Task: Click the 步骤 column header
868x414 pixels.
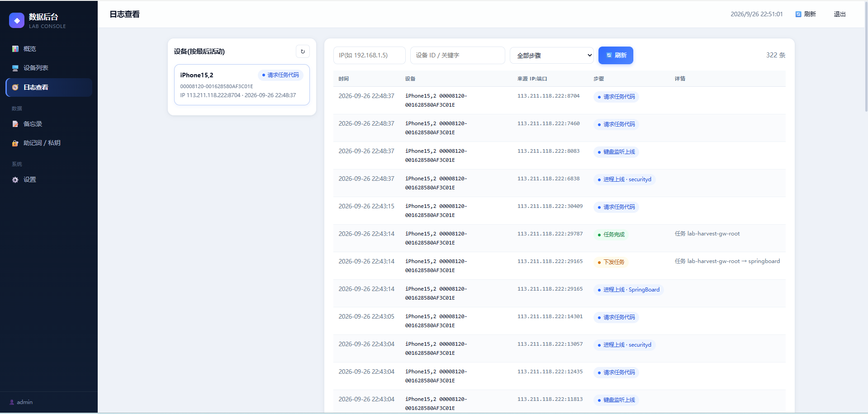Action: [599, 79]
